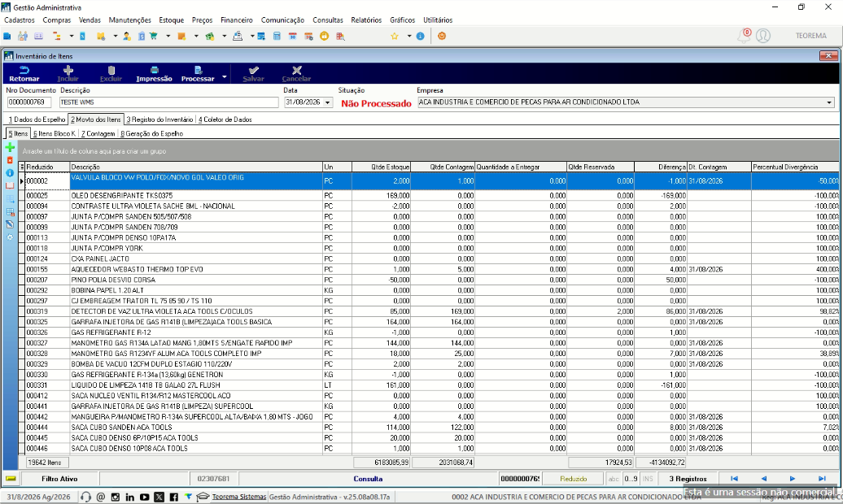Image resolution: width=843 pixels, height=504 pixels.
Task: Switch to the 3 Registro do Inventário tab
Action: pyautogui.click(x=159, y=119)
